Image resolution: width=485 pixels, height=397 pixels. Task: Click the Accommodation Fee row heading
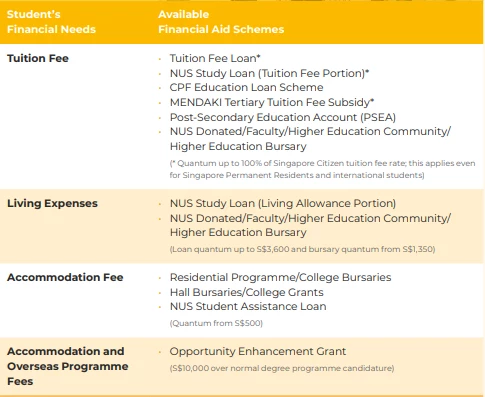point(65,277)
